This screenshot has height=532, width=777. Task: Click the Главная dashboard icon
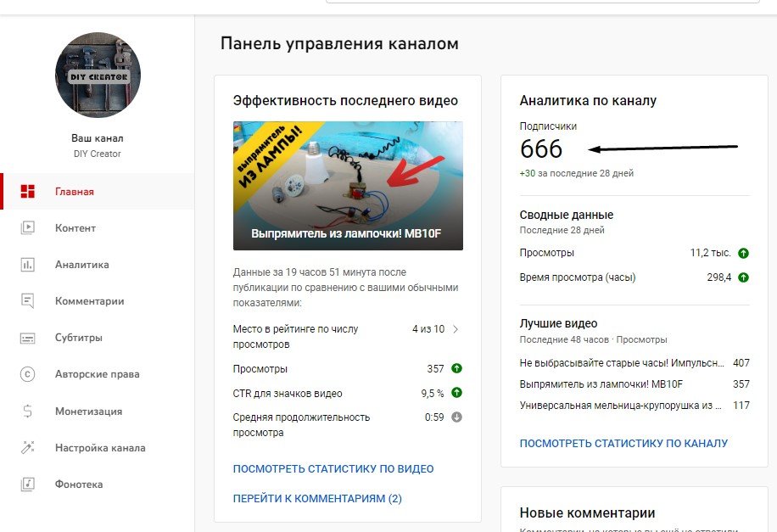tap(28, 192)
